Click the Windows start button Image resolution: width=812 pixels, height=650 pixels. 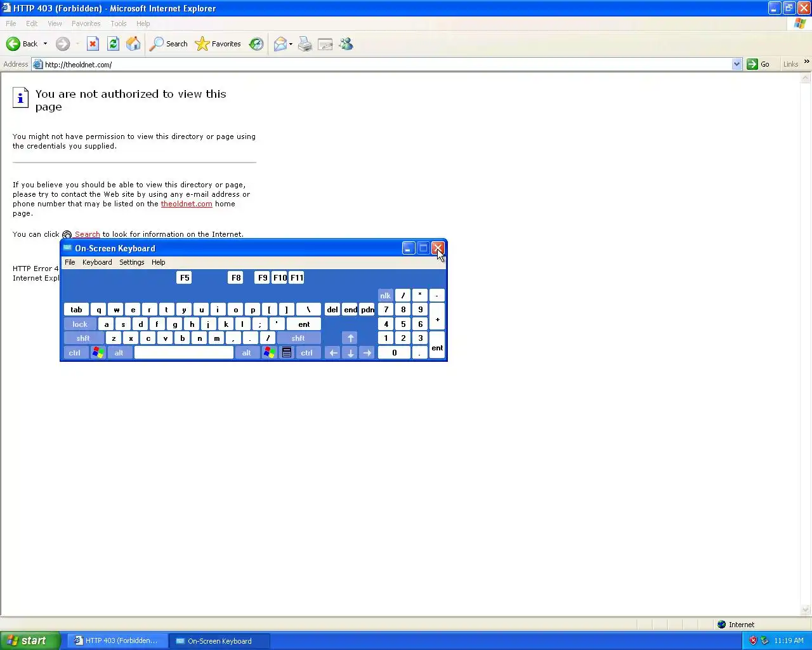point(30,640)
